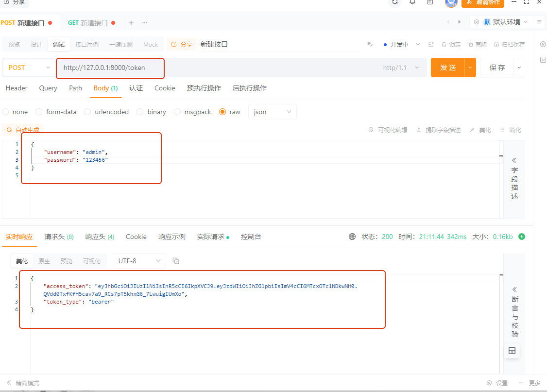Switch to the Header tab
547x392 pixels.
(17, 88)
